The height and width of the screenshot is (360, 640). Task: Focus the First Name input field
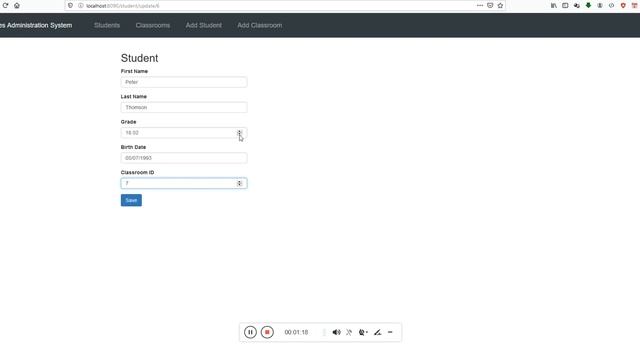coord(184,82)
